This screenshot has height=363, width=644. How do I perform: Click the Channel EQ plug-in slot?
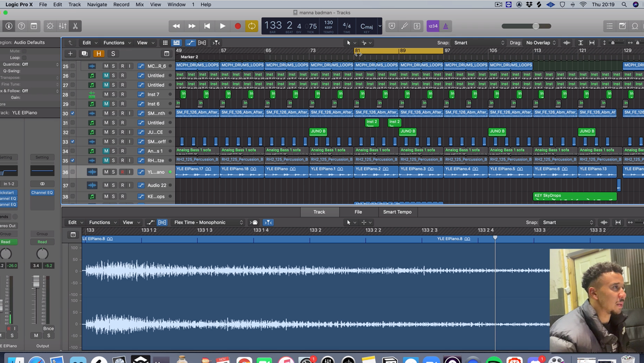pos(42,193)
